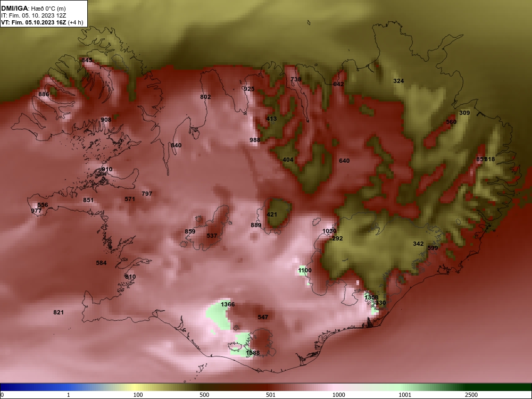Click the 501 label on the color scale
This screenshot has width=532, height=399.
[270, 395]
